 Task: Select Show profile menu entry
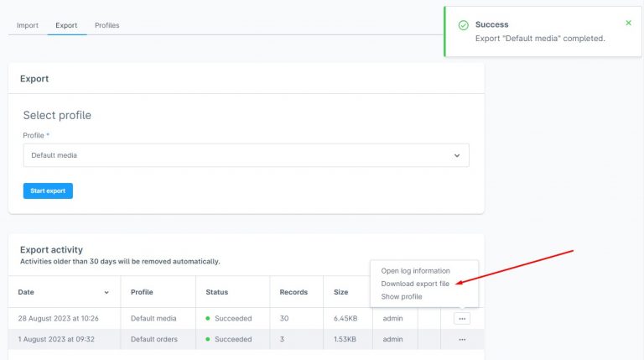click(x=402, y=296)
